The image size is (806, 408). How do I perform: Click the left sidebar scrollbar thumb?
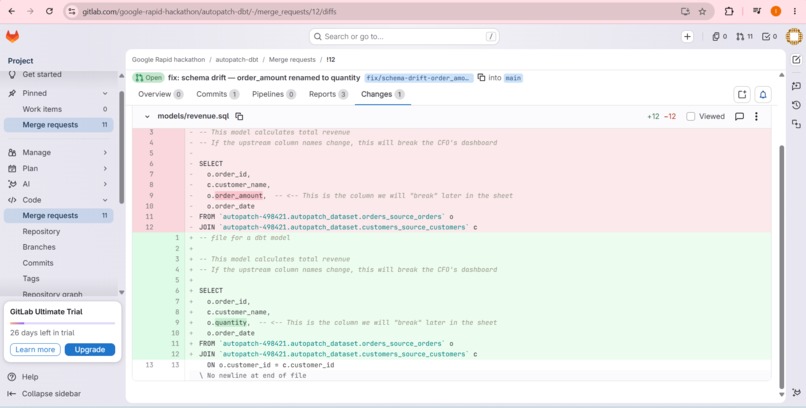coord(122,147)
